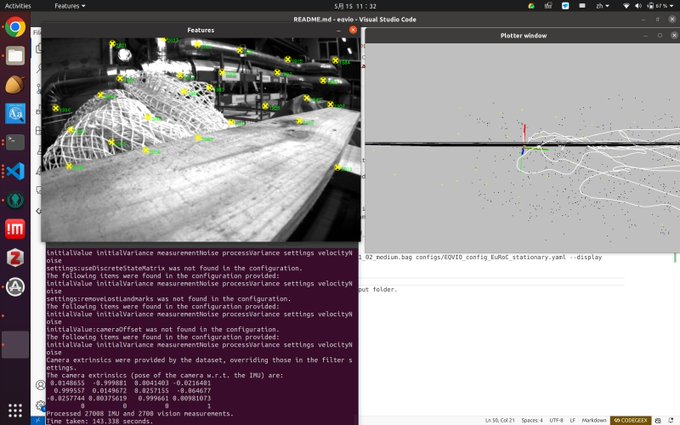Open Google Chrome from the dock

15,28
